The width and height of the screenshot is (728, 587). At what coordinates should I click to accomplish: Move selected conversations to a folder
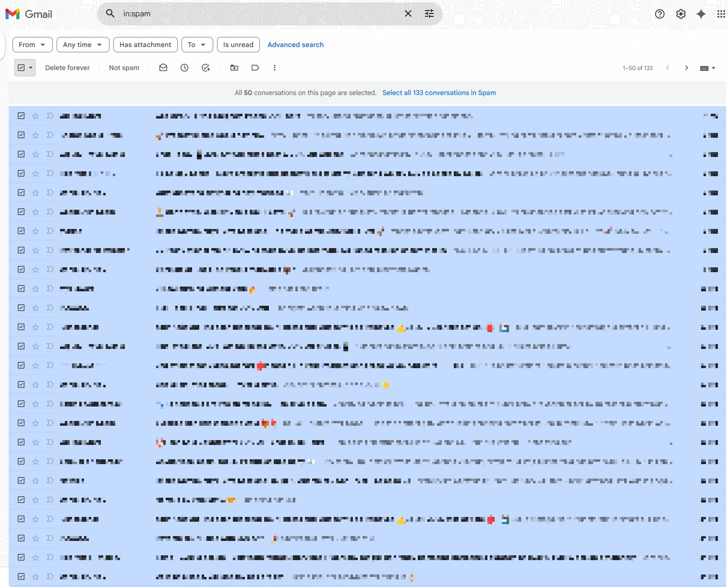tap(234, 68)
